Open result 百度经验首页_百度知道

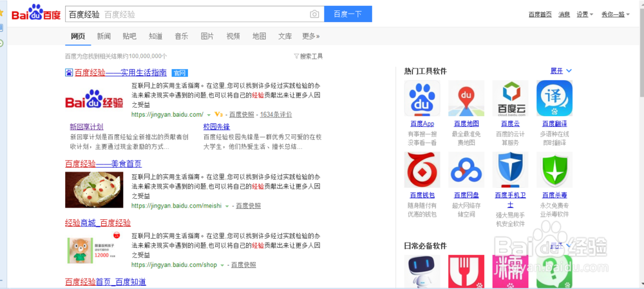(x=106, y=282)
